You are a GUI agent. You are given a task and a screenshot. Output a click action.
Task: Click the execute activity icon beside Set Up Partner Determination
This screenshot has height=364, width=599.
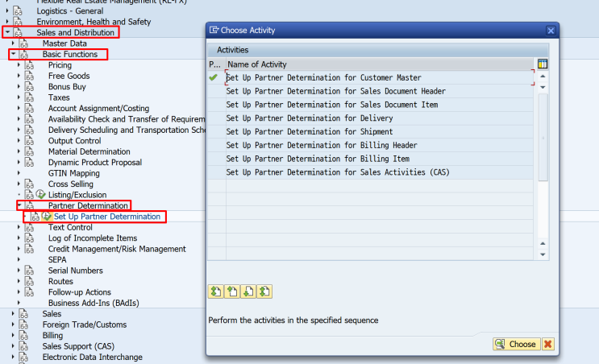tap(46, 217)
